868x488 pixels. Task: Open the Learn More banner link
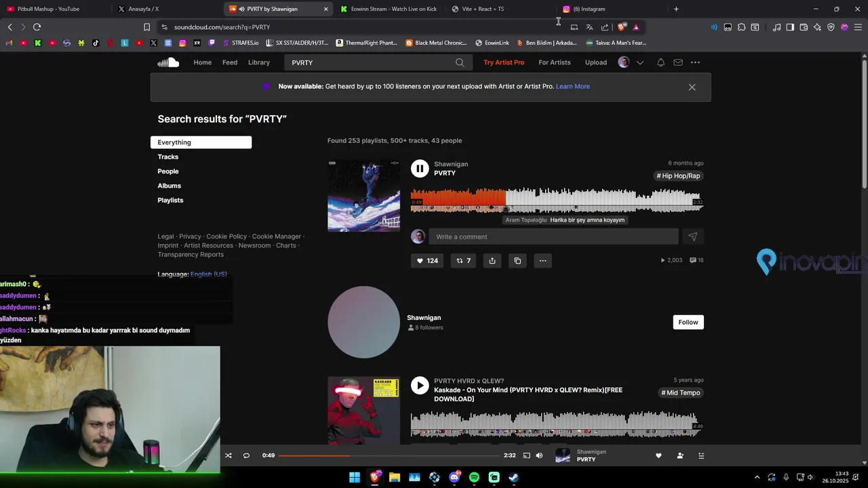point(573,86)
